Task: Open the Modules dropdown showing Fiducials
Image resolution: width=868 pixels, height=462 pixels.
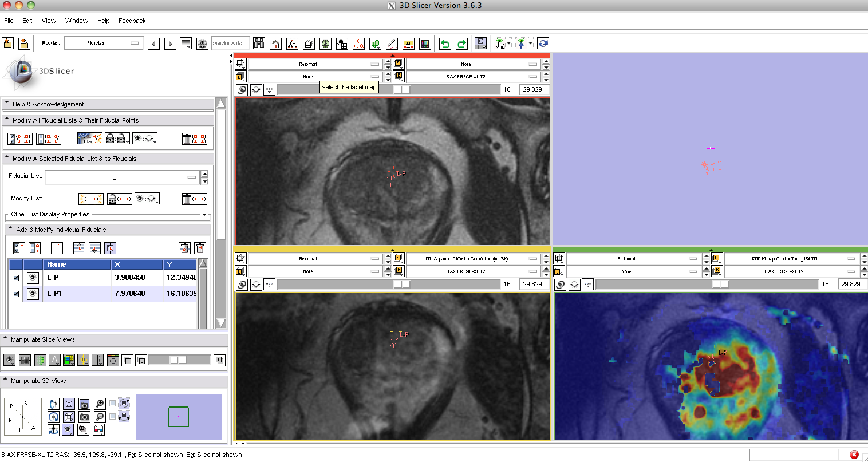Action: coord(104,43)
